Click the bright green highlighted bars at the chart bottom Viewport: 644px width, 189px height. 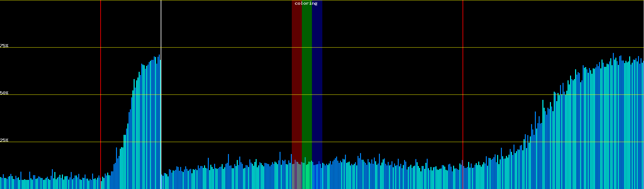coord(307,176)
